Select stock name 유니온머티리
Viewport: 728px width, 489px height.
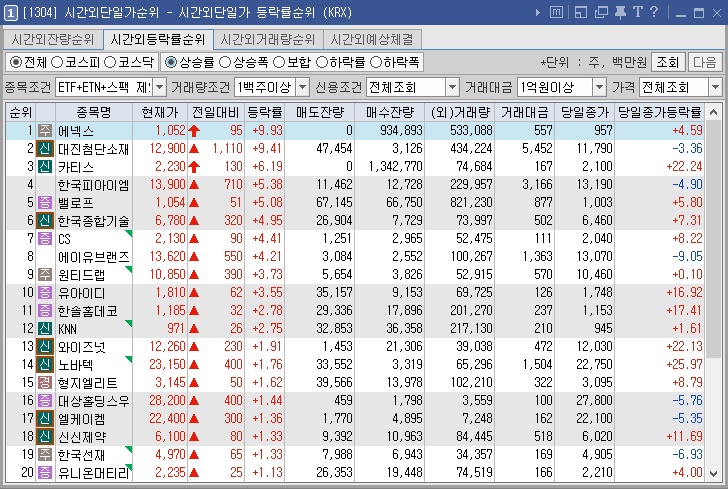(x=93, y=473)
